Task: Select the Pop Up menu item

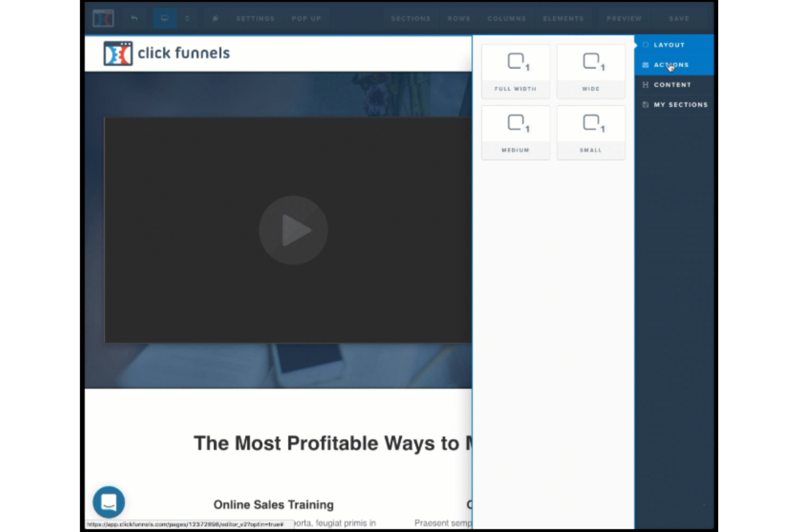Action: tap(306, 18)
